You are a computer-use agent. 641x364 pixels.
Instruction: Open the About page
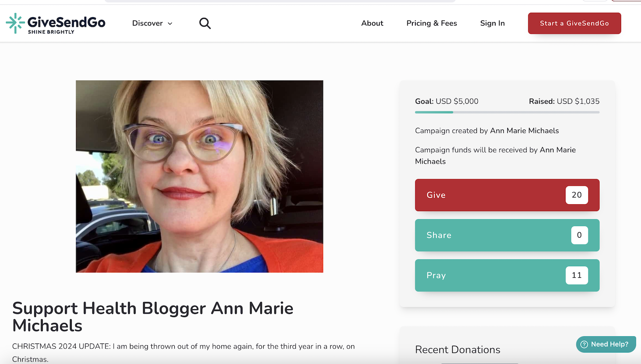(372, 23)
